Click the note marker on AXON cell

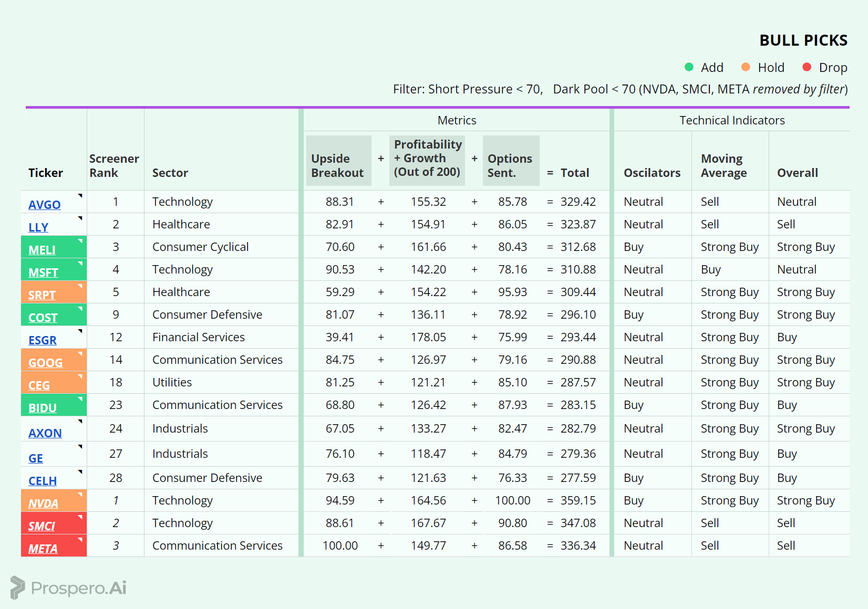[80, 421]
